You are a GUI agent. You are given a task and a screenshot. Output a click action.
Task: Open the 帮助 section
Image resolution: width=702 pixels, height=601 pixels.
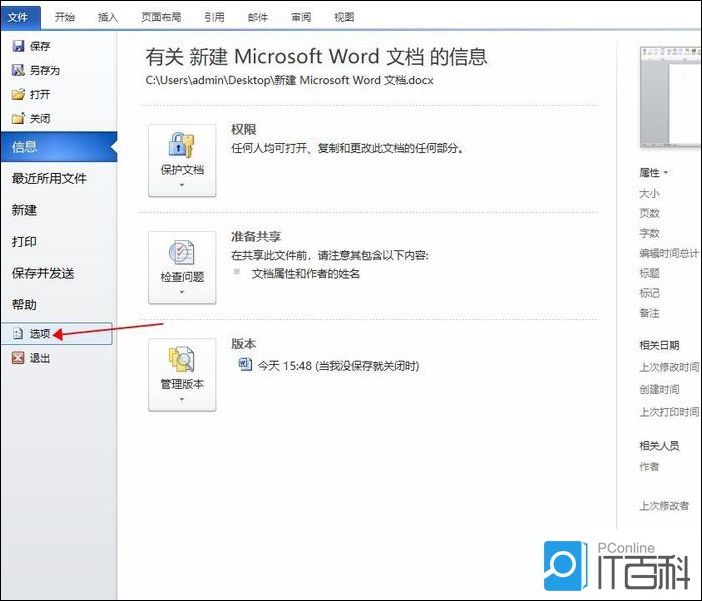[24, 305]
